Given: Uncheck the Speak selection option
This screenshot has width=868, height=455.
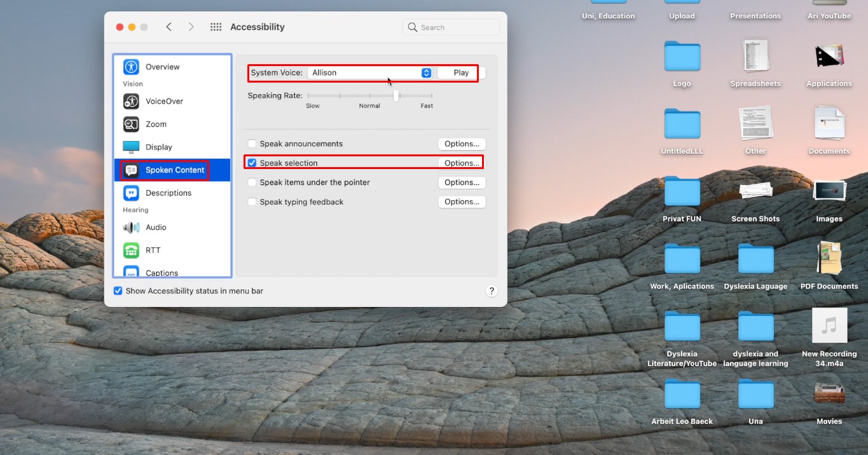Looking at the screenshot, I should coord(252,163).
